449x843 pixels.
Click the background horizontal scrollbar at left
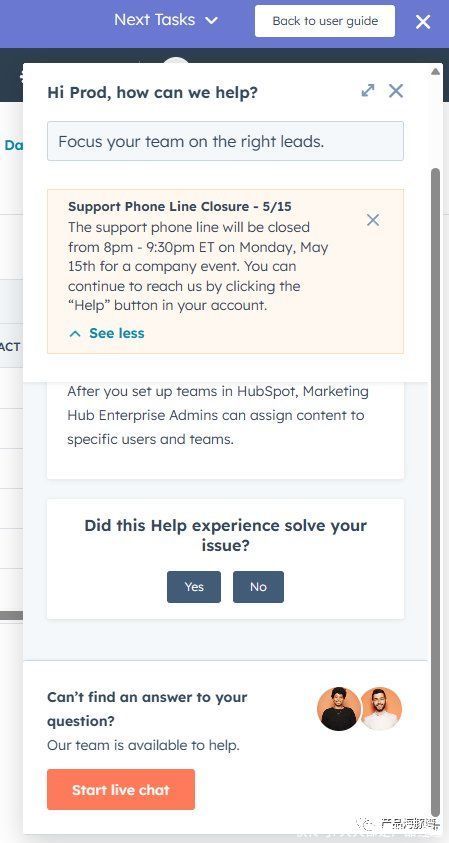(x=11, y=615)
